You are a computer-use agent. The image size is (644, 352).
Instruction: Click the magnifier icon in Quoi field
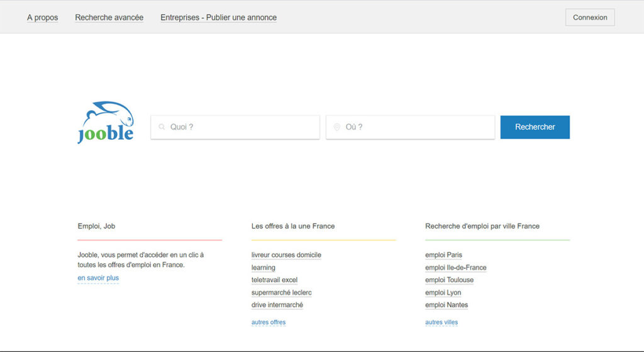tap(162, 127)
